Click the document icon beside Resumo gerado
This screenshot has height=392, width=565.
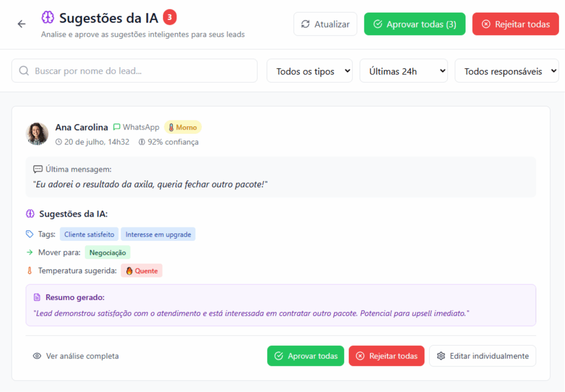37,298
